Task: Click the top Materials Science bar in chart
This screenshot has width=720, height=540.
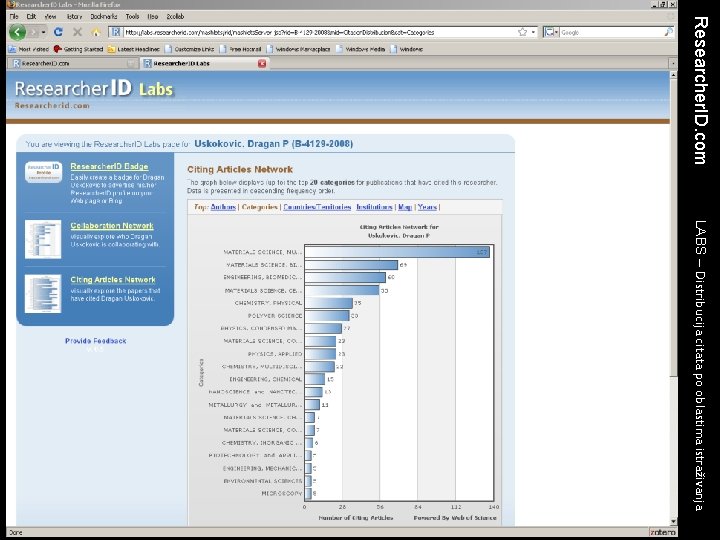Action: (397, 252)
